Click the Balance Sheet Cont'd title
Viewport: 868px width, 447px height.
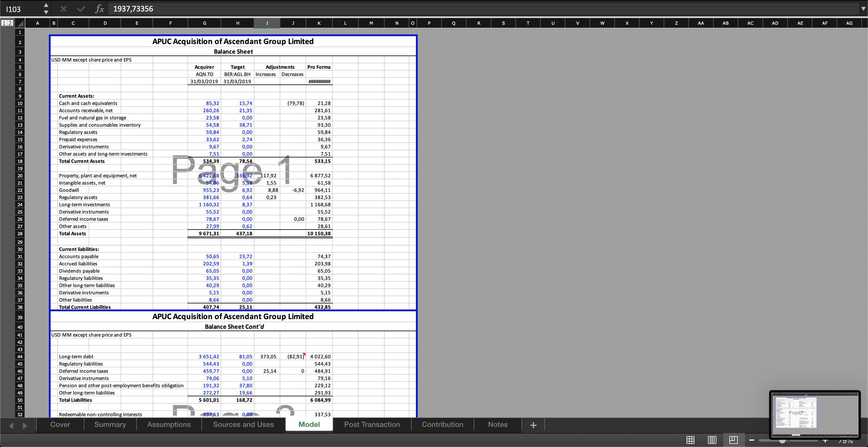point(234,327)
